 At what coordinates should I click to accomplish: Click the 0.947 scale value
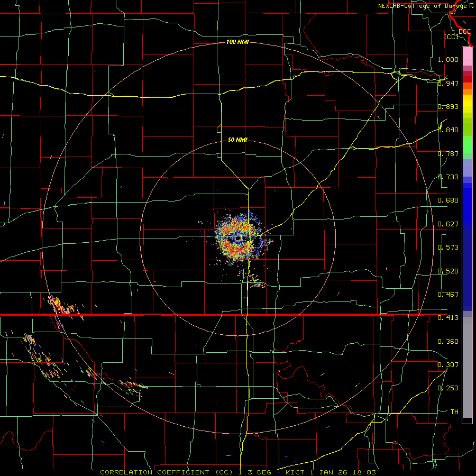pyautogui.click(x=448, y=83)
